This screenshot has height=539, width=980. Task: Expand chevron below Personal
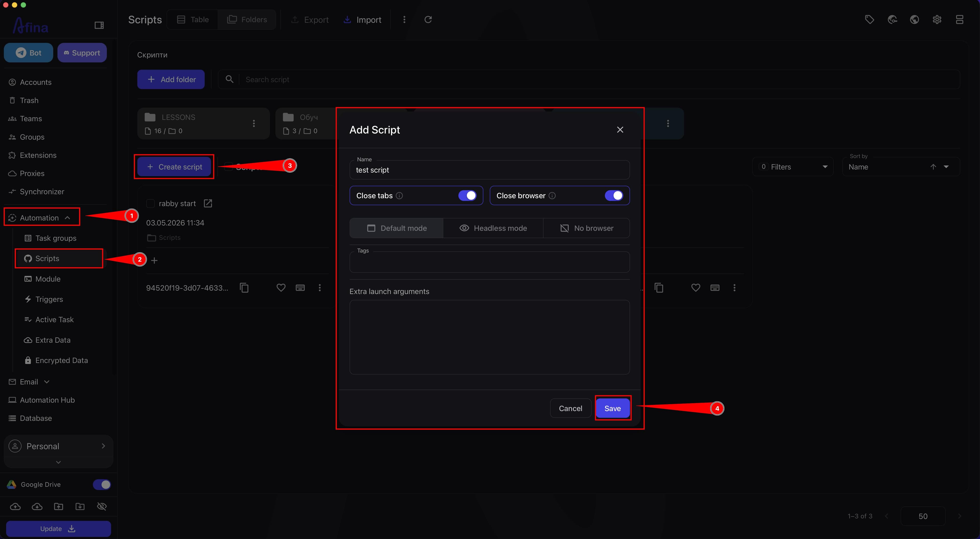coord(58,462)
